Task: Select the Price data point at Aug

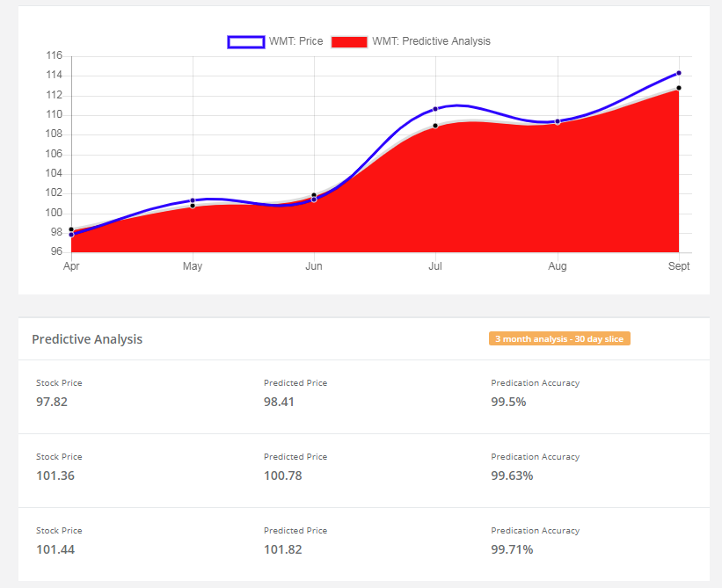Action: [x=558, y=122]
